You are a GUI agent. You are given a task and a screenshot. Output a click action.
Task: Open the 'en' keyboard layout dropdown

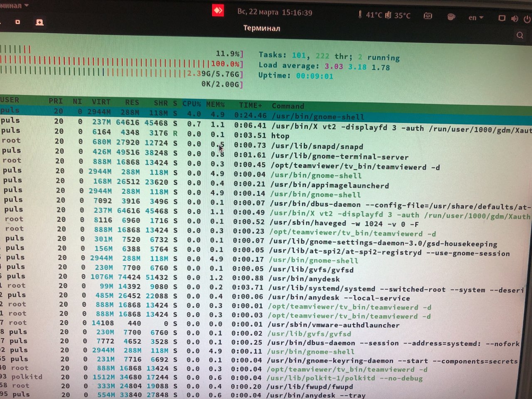click(x=476, y=17)
